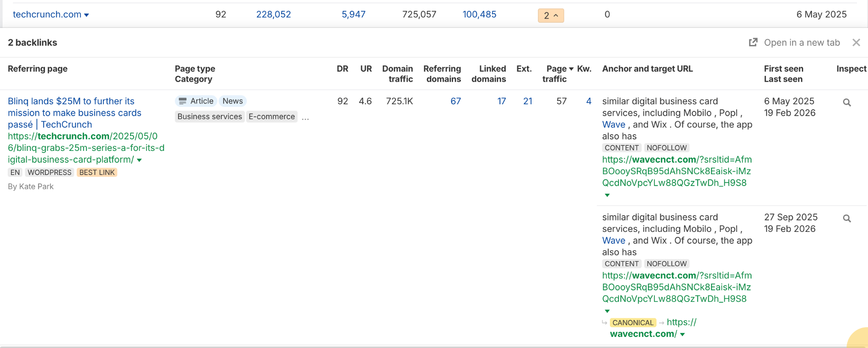Click the 725,057 value in techcrunch.com row
This screenshot has height=348, width=868.
click(x=419, y=14)
